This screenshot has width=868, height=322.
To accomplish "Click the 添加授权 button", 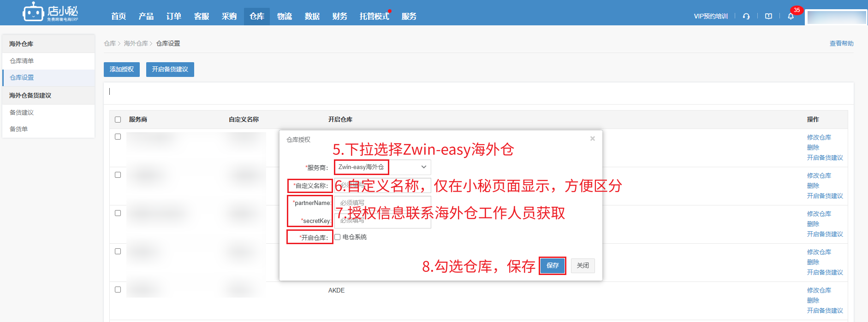I will [122, 70].
